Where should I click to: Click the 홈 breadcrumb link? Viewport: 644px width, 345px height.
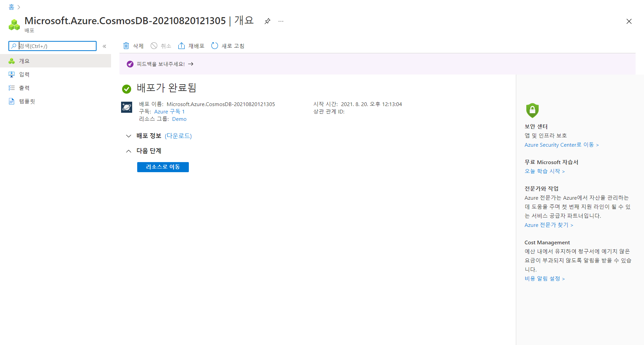pyautogui.click(x=11, y=7)
